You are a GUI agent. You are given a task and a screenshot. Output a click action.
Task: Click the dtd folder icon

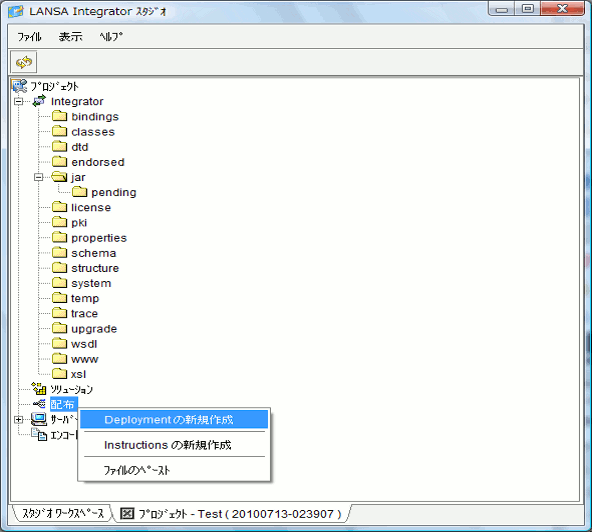[x=59, y=146]
